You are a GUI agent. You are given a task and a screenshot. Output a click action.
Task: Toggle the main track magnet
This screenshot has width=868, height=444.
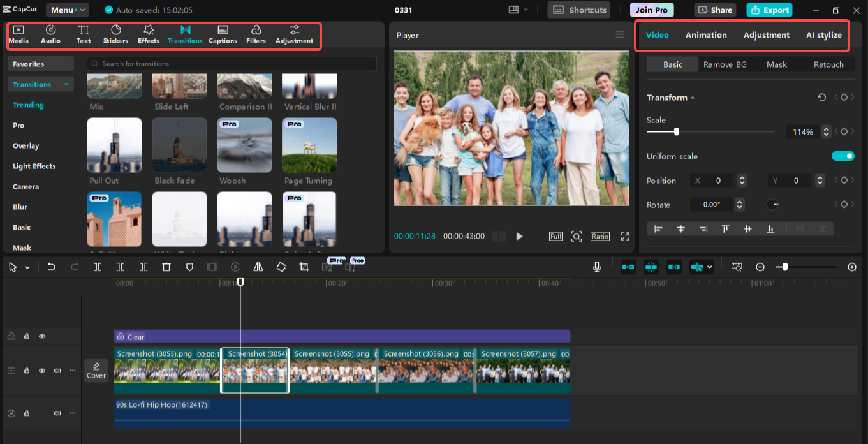628,267
